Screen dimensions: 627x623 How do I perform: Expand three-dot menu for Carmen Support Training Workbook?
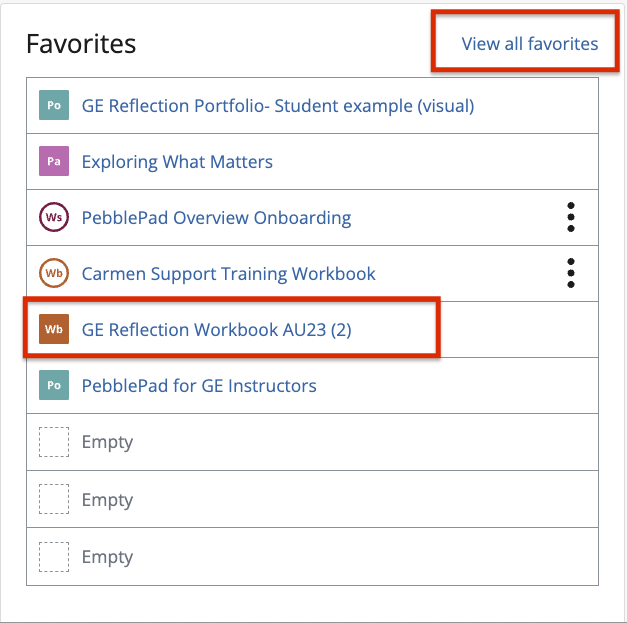pyautogui.click(x=571, y=273)
